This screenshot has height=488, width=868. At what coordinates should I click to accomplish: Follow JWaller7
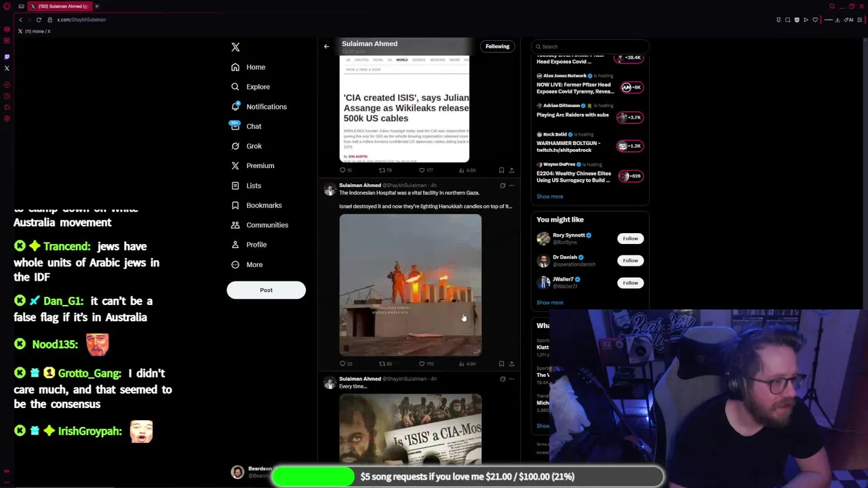click(x=630, y=283)
